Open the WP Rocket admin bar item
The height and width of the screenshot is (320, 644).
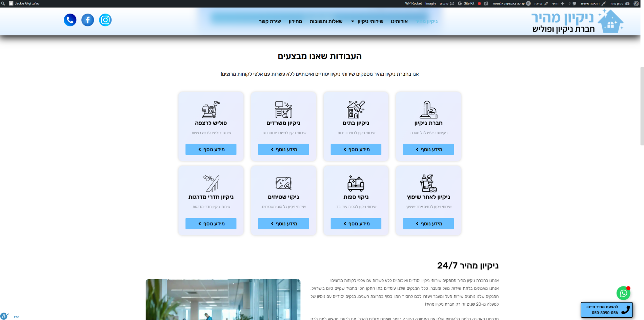pos(413,3)
